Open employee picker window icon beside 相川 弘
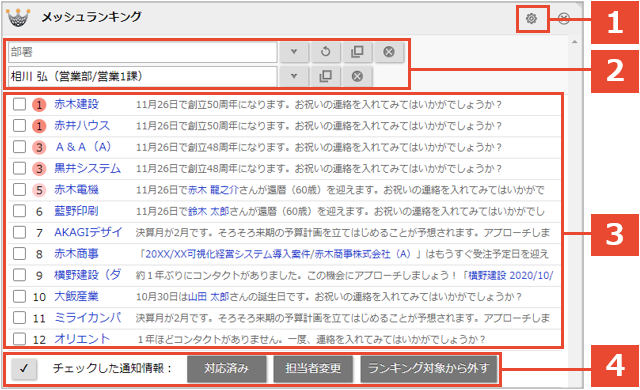The image size is (640, 390). point(325,76)
